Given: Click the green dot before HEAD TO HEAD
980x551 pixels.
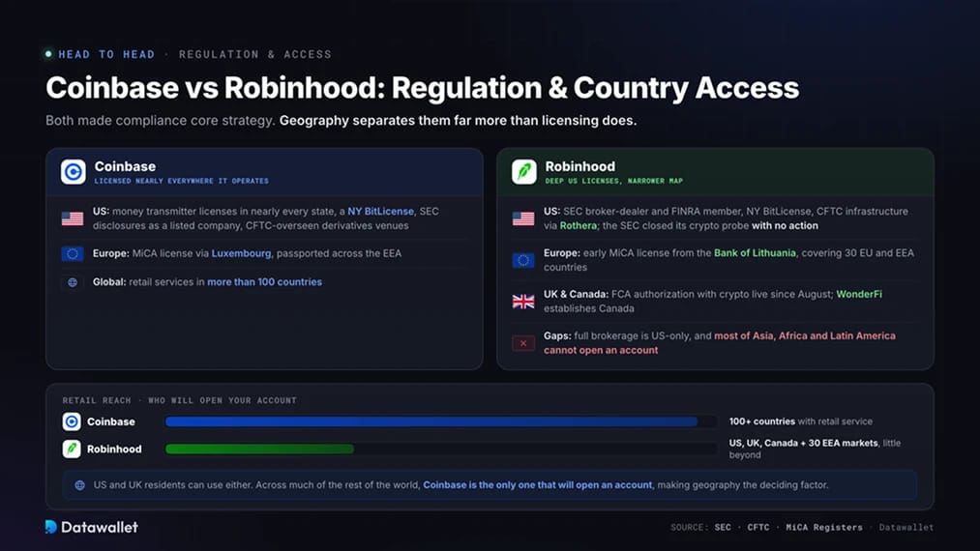Looking at the screenshot, I should [x=48, y=54].
